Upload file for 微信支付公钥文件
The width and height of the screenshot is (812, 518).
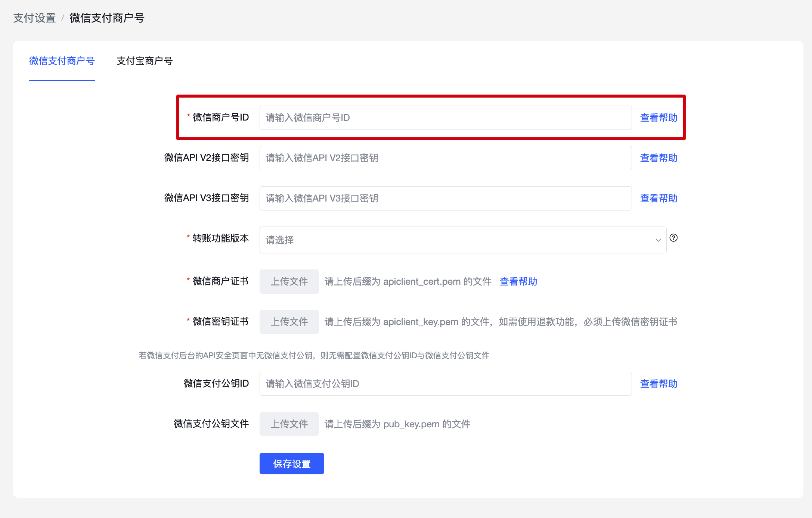click(289, 424)
